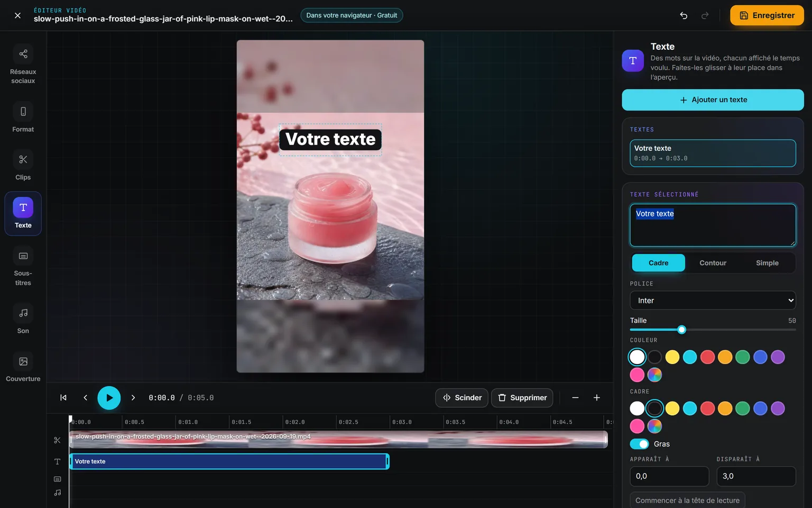Undo the last action
812x508 pixels.
684,15
